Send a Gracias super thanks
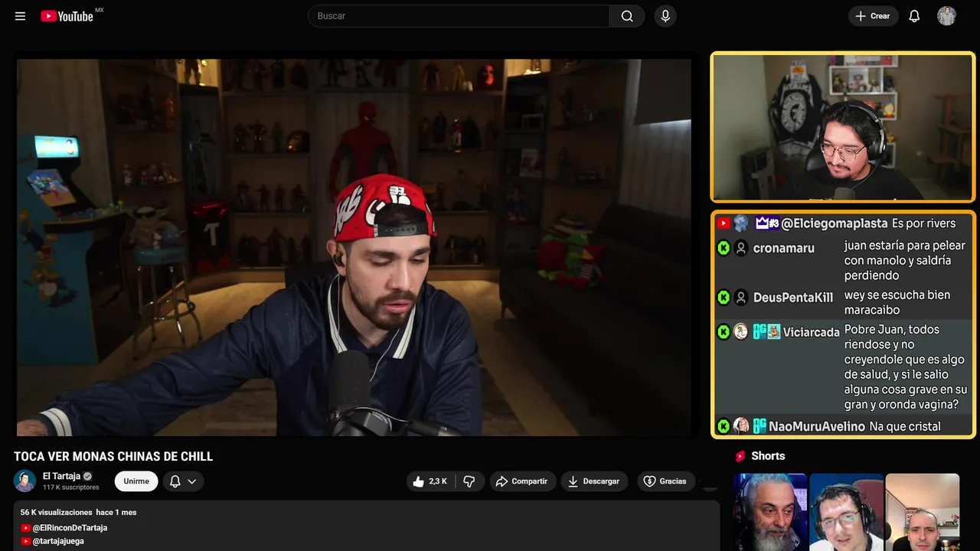Image resolution: width=980 pixels, height=551 pixels. coord(665,481)
